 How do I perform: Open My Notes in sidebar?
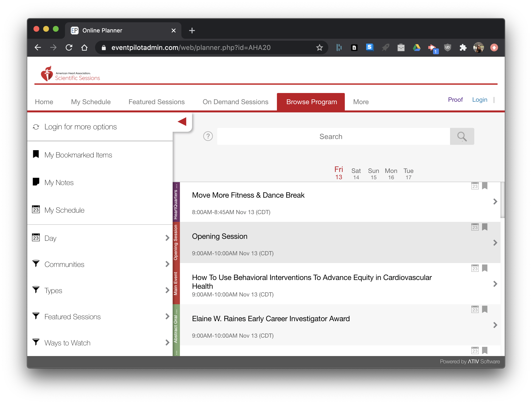point(59,182)
